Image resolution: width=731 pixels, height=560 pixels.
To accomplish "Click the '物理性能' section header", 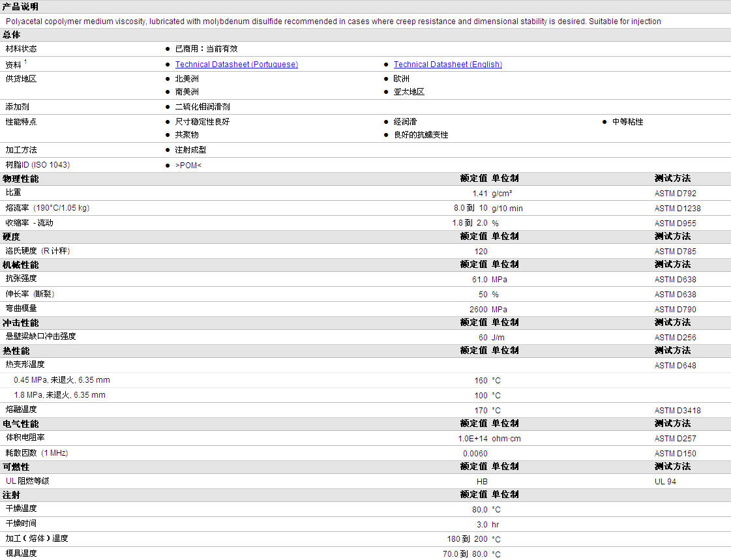I will 20,179.
